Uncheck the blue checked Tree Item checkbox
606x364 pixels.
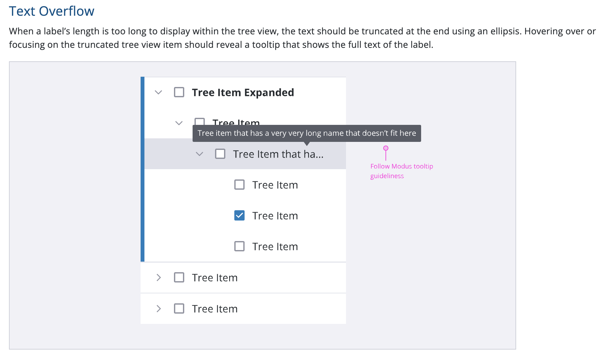(x=239, y=215)
